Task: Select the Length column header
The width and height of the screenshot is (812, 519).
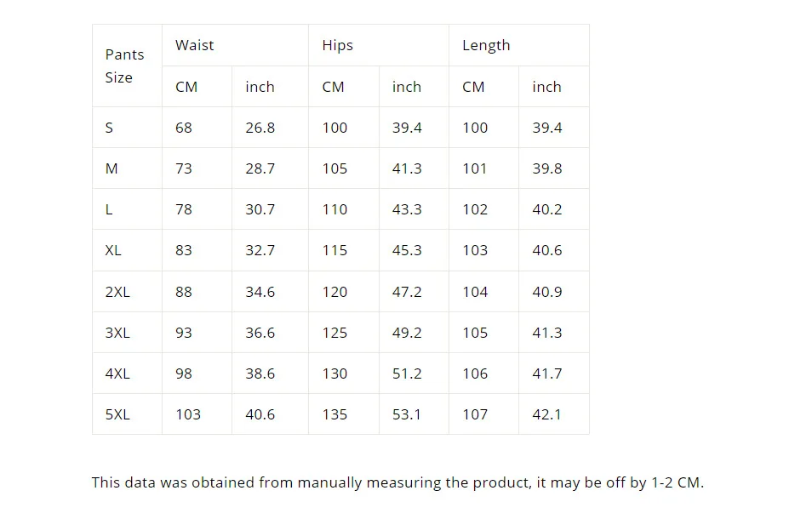Action: (519, 45)
